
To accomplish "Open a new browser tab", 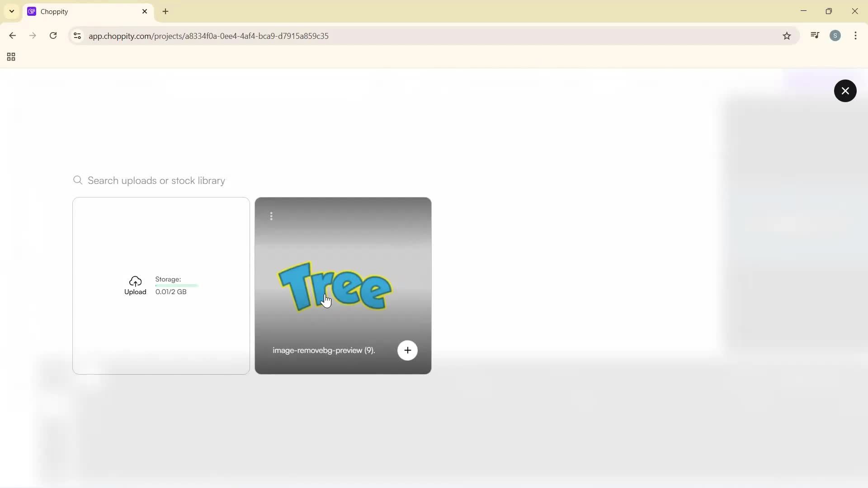I will coord(165,12).
